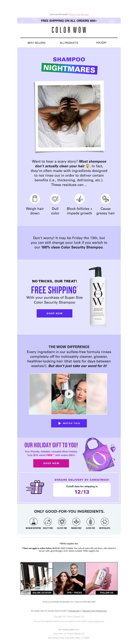Click the gluten-free wheat icon

[x=91, y=522]
